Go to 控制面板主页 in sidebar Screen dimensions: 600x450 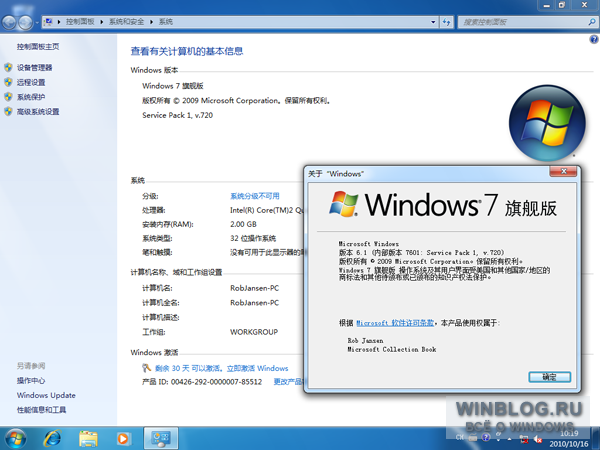pyautogui.click(x=38, y=47)
